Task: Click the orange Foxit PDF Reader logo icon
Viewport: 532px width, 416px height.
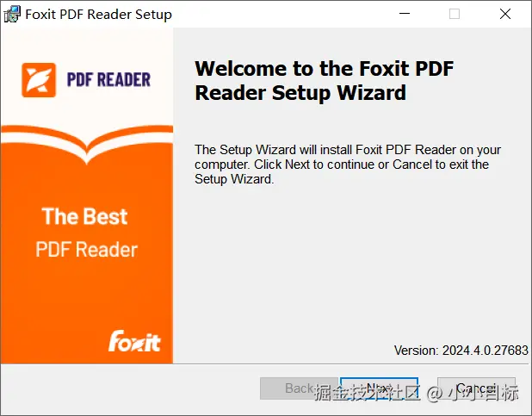Action: (39, 80)
